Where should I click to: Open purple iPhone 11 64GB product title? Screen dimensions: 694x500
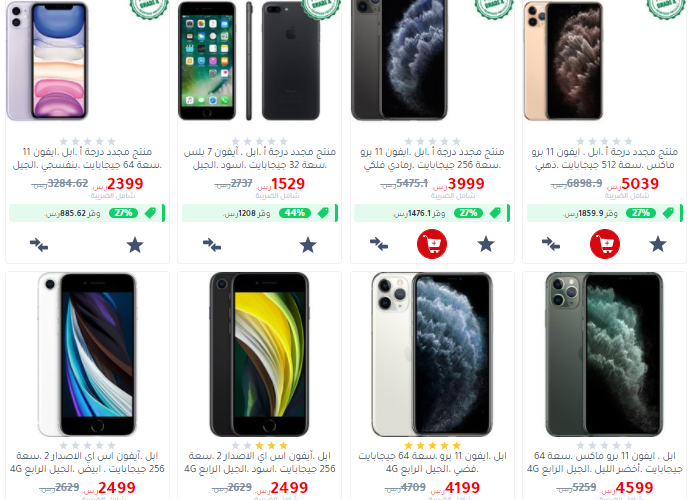87,158
